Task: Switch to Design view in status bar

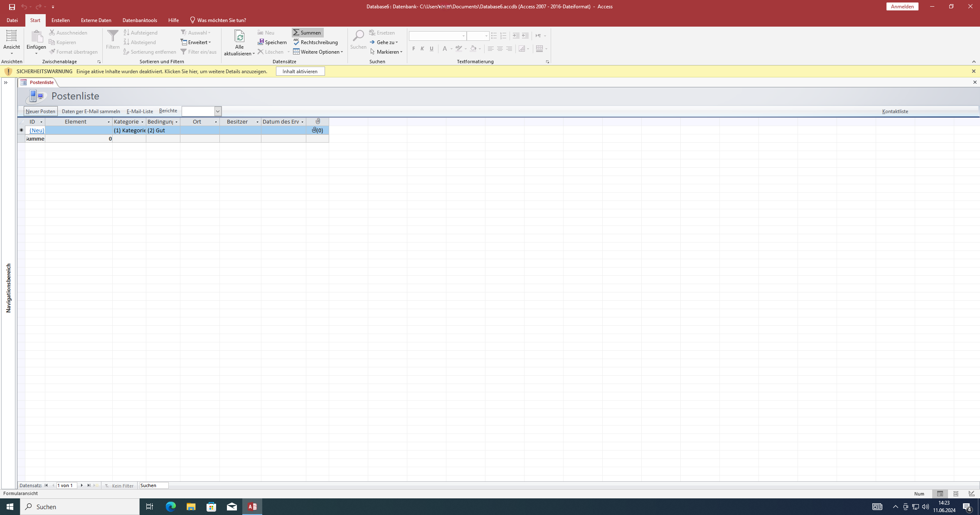Action: 971,494
